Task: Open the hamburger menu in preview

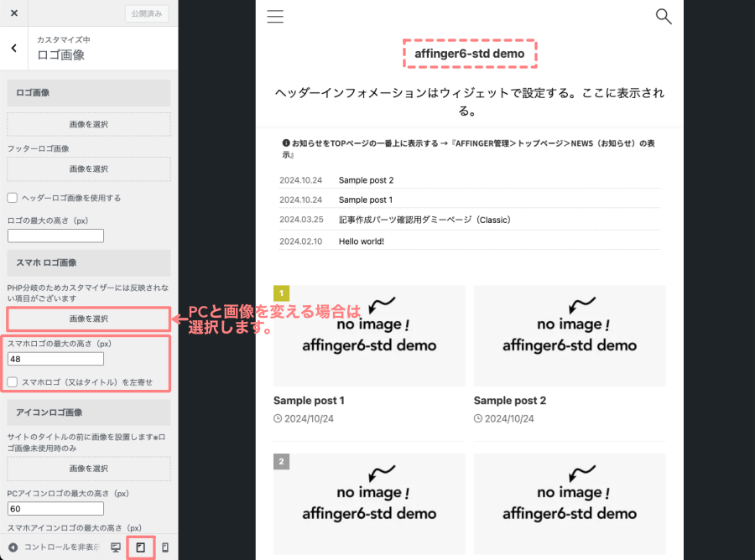Action: [275, 17]
